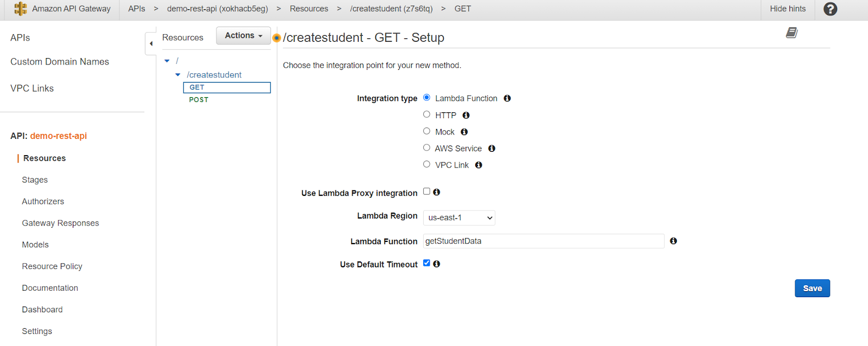Image resolution: width=868 pixels, height=346 pixels.
Task: Click info icon beside AWS Service option
Action: pos(492,148)
